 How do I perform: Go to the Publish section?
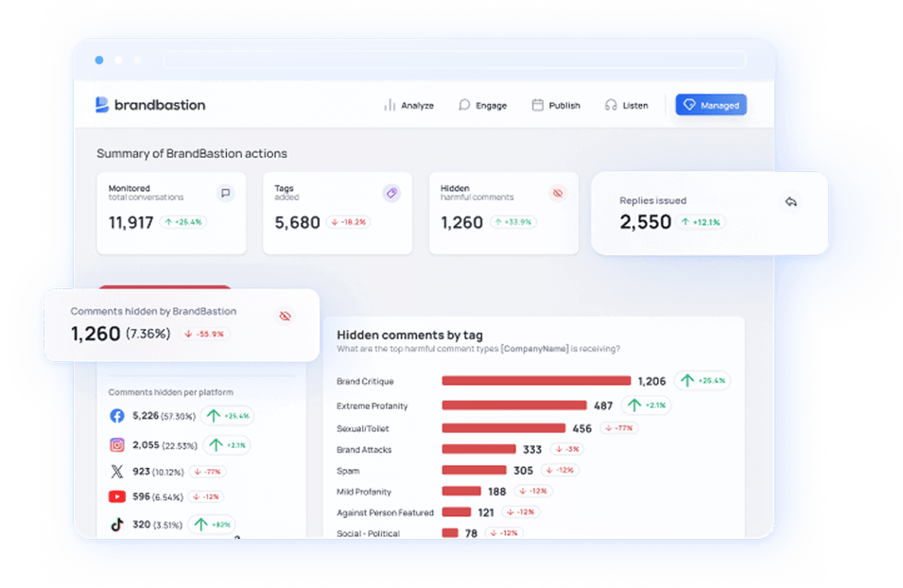pyautogui.click(x=556, y=105)
